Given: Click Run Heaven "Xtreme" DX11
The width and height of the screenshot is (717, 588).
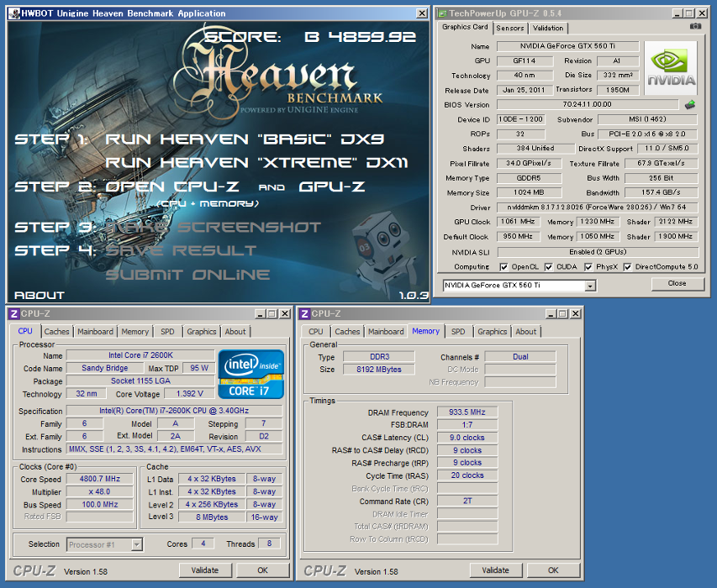Looking at the screenshot, I should coord(256,163).
